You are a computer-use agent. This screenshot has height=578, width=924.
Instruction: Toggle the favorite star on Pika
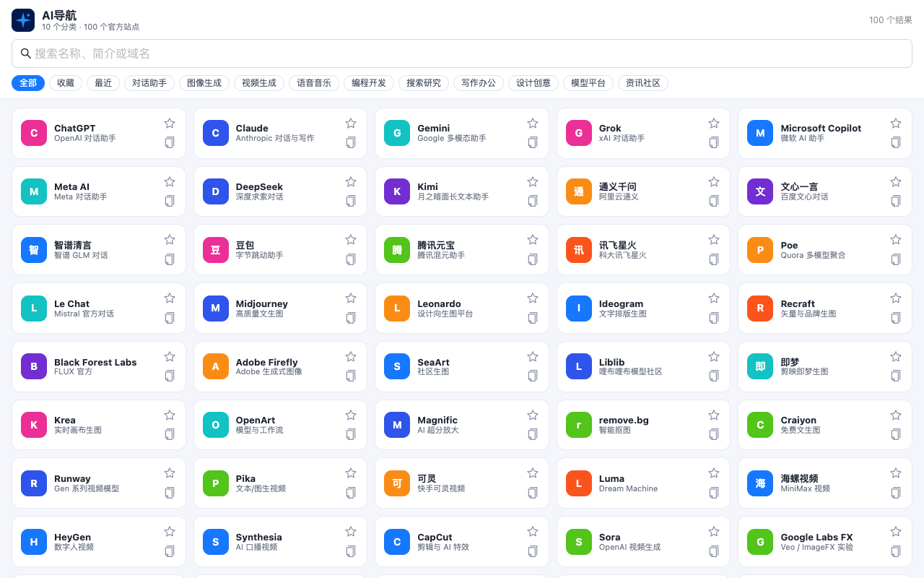click(351, 473)
